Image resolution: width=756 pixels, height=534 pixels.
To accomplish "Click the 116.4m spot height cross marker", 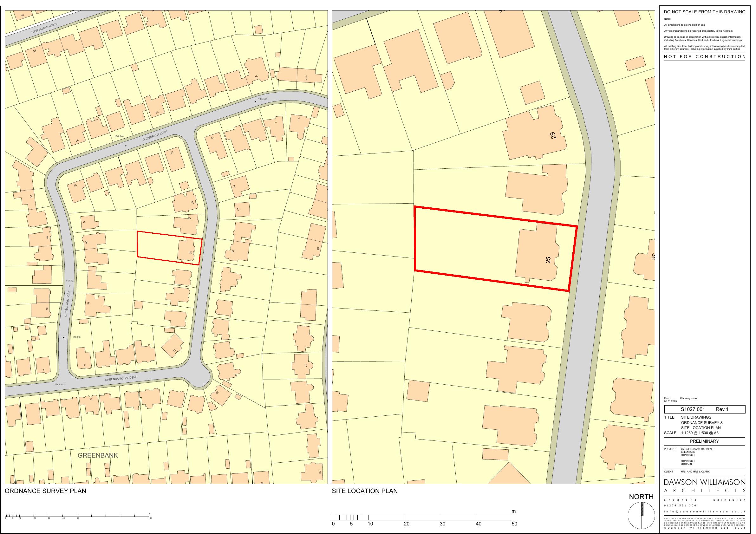I will (x=65, y=383).
